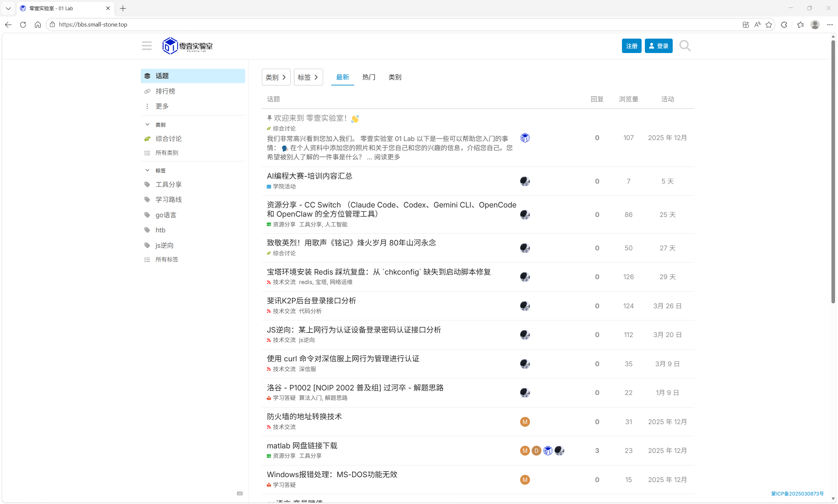Open the browser profile avatar
Viewport: 838px width, 504px height.
point(815,25)
